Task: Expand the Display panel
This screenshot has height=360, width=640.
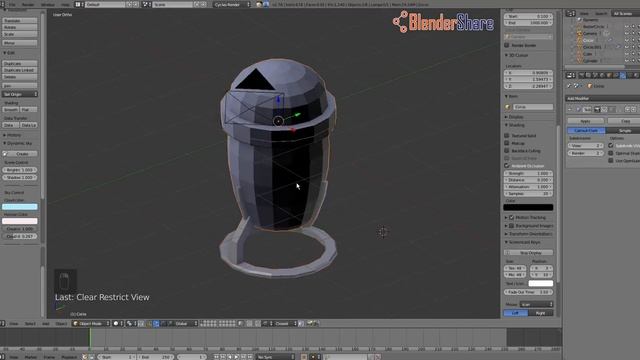Action: 515,117
